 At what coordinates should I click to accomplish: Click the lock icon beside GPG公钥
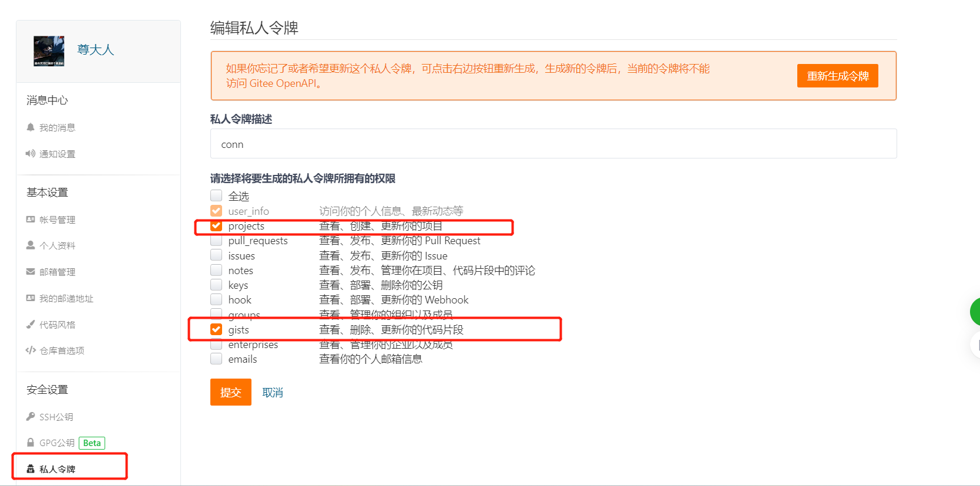click(31, 443)
